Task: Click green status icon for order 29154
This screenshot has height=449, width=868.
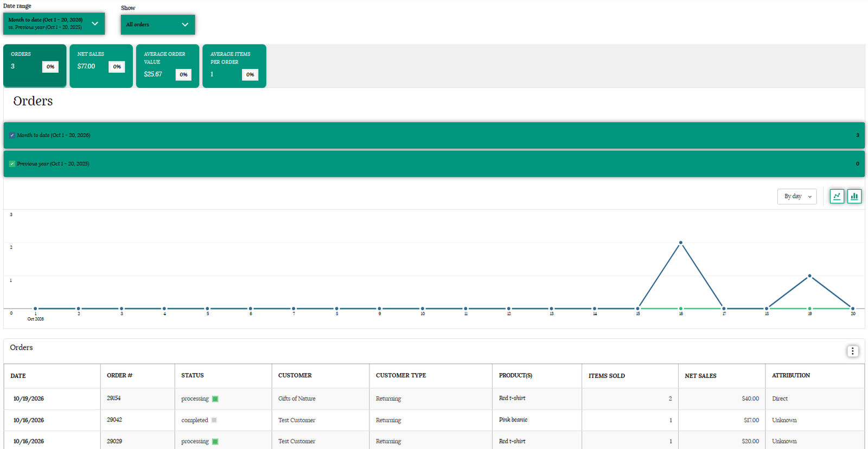Action: coord(215,399)
